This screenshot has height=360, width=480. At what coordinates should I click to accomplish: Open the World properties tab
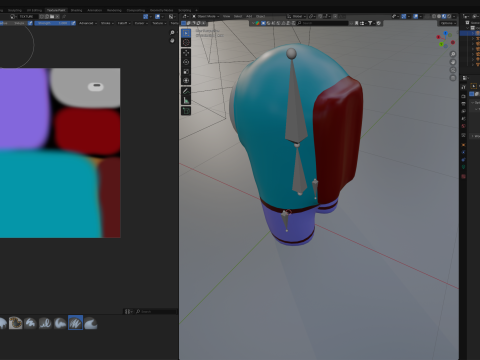[x=463, y=126]
